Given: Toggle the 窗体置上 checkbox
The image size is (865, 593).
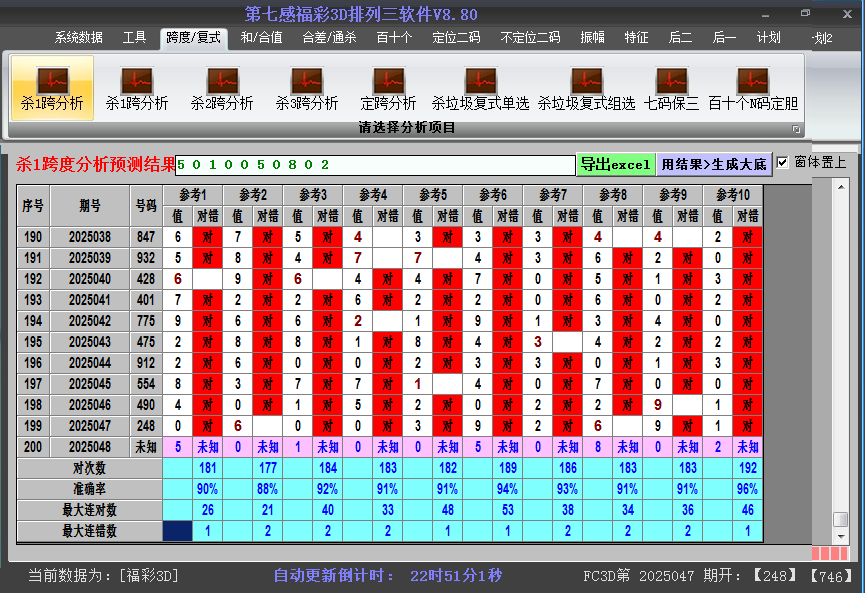Looking at the screenshot, I should [783, 162].
